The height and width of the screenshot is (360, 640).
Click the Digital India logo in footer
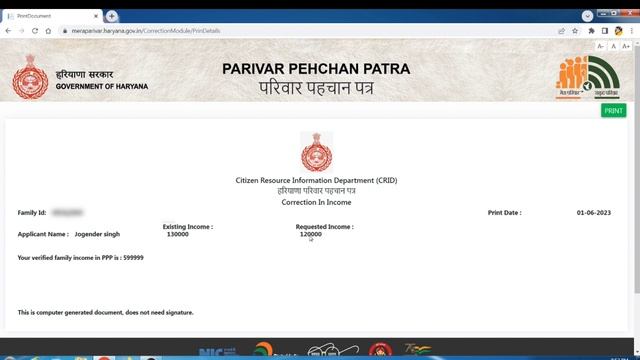point(275,350)
